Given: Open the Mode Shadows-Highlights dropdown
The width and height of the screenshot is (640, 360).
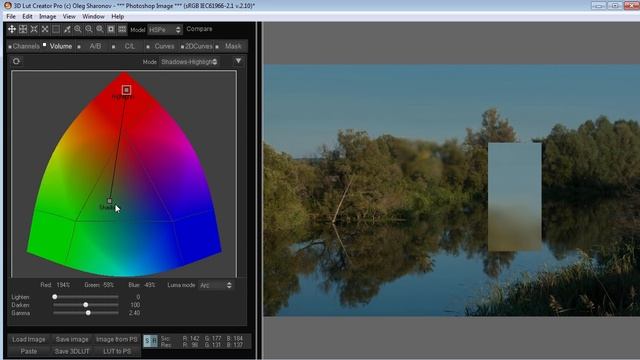Looking at the screenshot, I should (x=189, y=62).
